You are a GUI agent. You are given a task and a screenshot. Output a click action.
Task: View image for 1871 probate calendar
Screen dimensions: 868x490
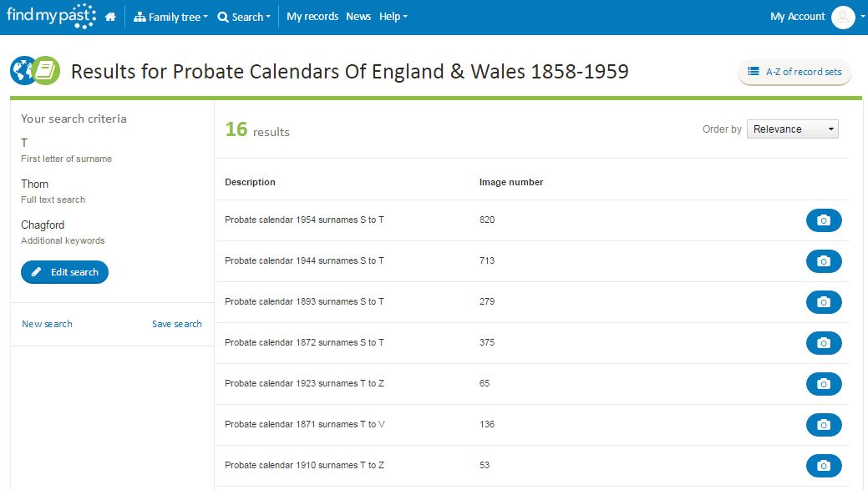pos(823,425)
